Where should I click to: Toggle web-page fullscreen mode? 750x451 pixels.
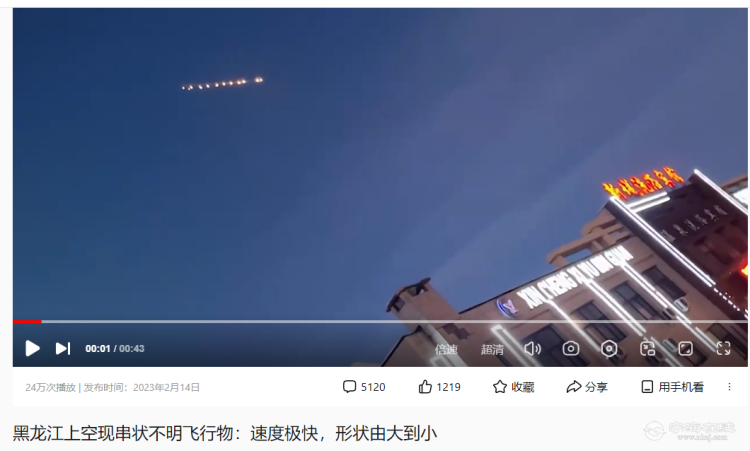click(x=685, y=349)
